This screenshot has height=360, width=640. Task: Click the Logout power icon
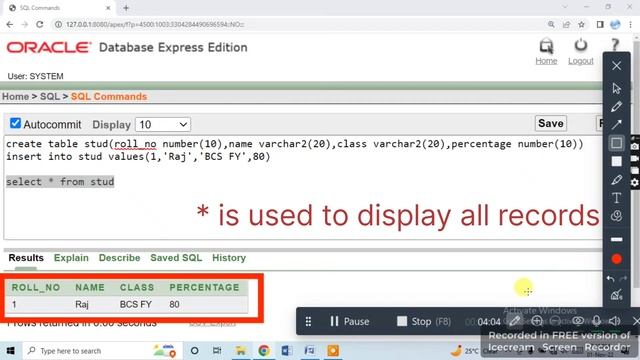click(x=580, y=45)
